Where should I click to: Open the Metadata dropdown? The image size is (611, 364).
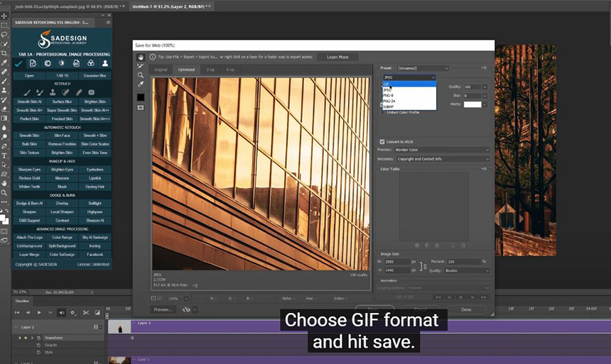pyautogui.click(x=443, y=159)
